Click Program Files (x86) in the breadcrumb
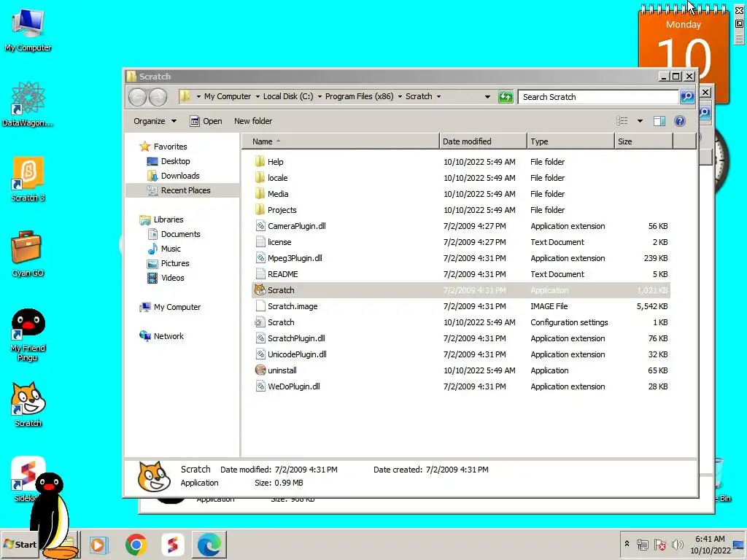The image size is (747, 560). [x=359, y=96]
